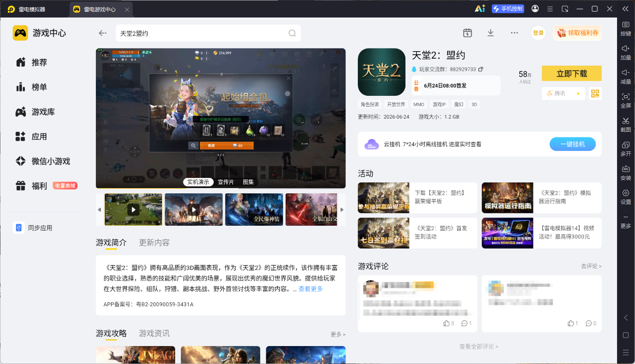The height and width of the screenshot is (364, 635).
Task: Switch to the 雷电模拟器 window tab
Action: coord(26,9)
